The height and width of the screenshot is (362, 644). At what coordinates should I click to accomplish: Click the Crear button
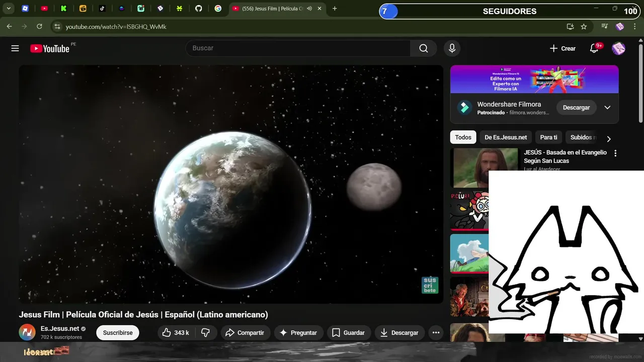click(x=562, y=48)
